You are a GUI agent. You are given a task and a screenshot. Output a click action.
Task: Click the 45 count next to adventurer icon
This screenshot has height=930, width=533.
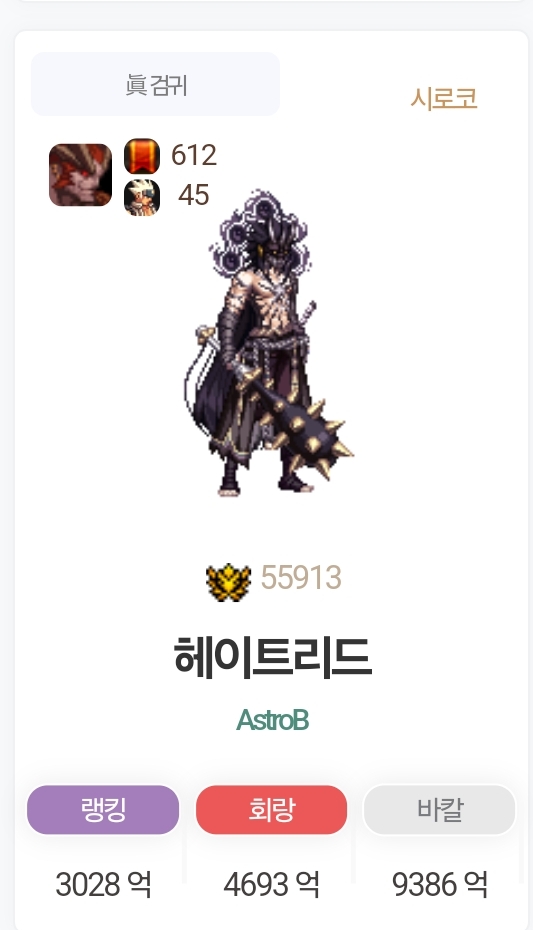point(194,195)
